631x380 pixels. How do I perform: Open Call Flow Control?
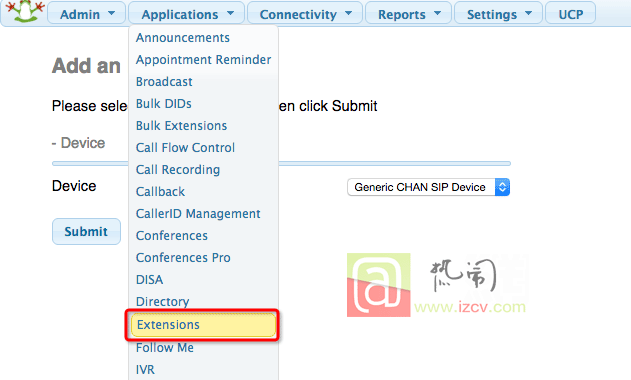(185, 148)
